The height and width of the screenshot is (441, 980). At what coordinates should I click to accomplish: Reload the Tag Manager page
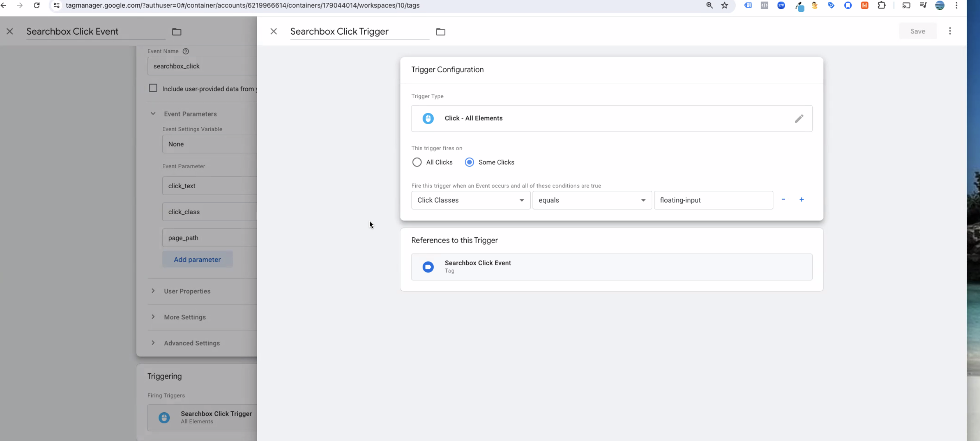pos(36,5)
